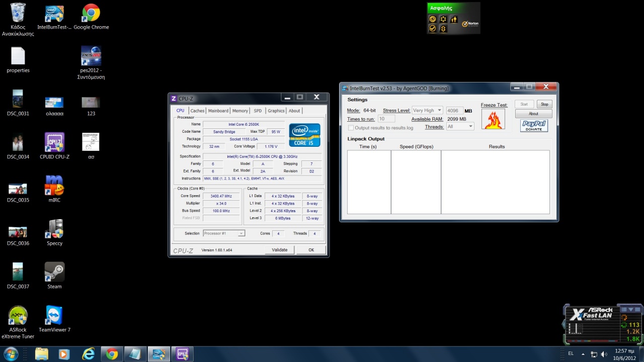Click OK in the CPU-Z window
Viewport: 644px width, 362px height.
coord(311,250)
